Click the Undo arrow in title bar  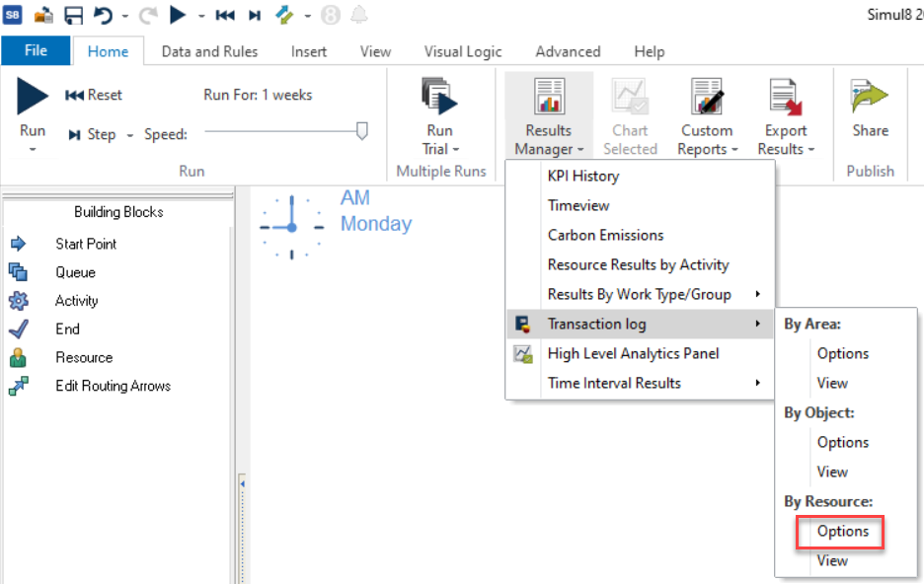click(103, 16)
